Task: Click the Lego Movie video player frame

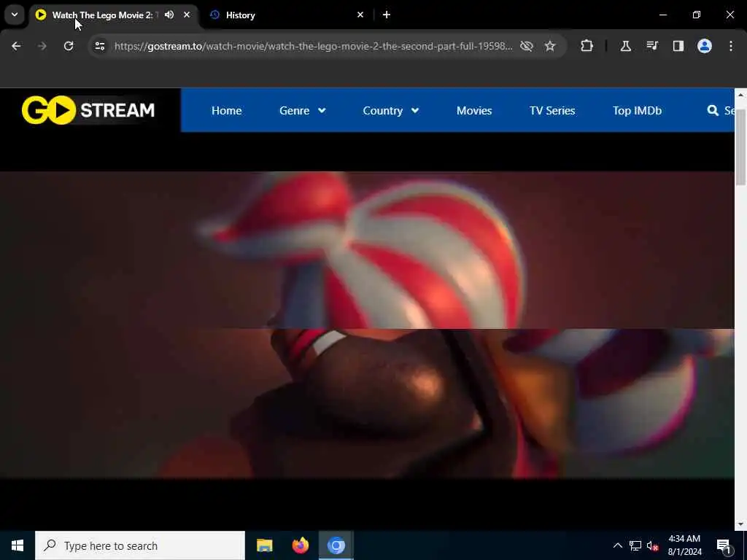Action: pyautogui.click(x=367, y=324)
